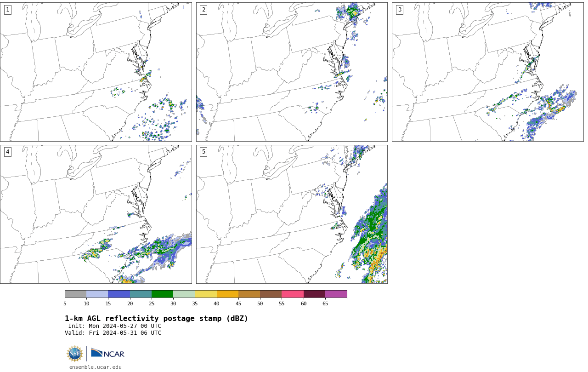Click the teal 20-25 dBZ swatch
This screenshot has height=372, width=588.
141,294
